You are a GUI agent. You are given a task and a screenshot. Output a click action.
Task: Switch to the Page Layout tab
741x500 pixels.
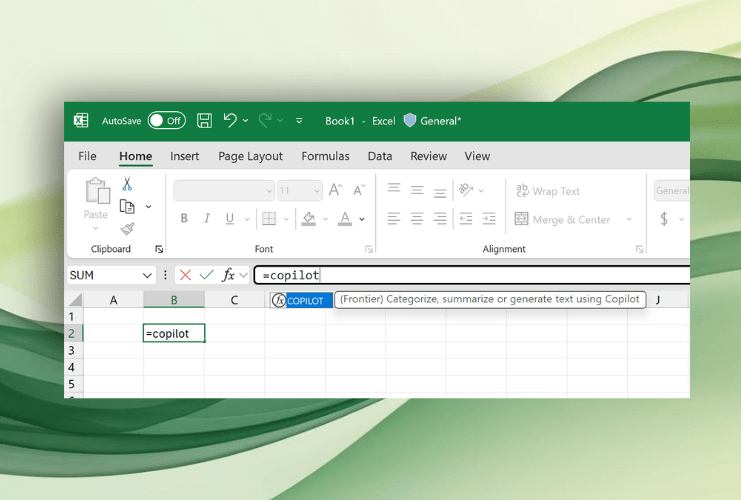pos(250,156)
